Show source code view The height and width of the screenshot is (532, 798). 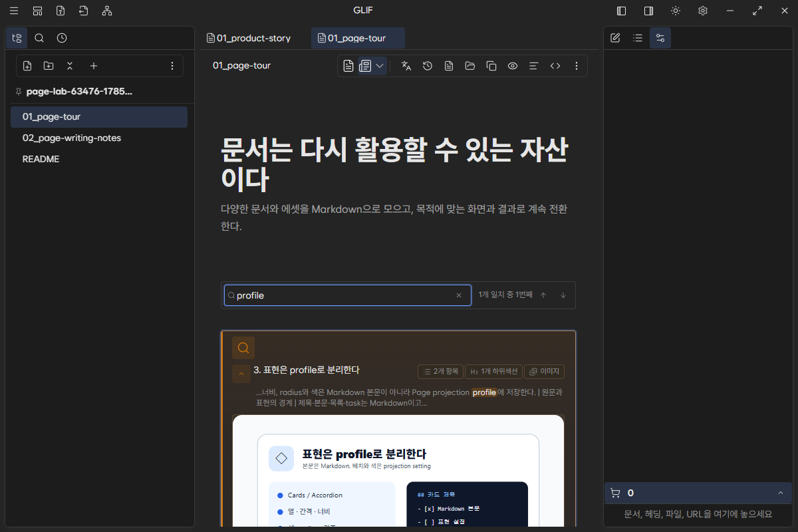click(x=555, y=66)
